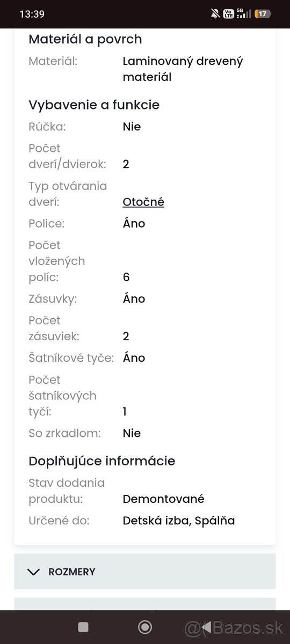This screenshot has height=644, width=290.
Task: Tap the silent mode bell icon
Action: [x=215, y=14]
